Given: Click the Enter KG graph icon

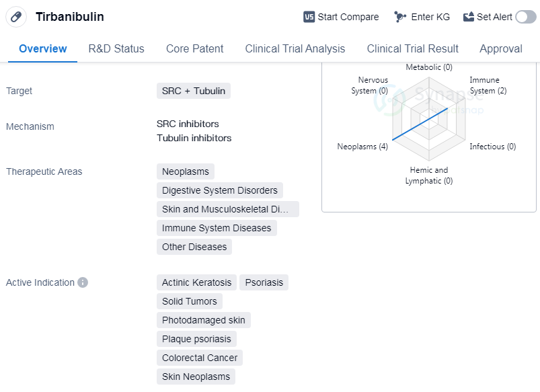Looking at the screenshot, I should click(400, 17).
